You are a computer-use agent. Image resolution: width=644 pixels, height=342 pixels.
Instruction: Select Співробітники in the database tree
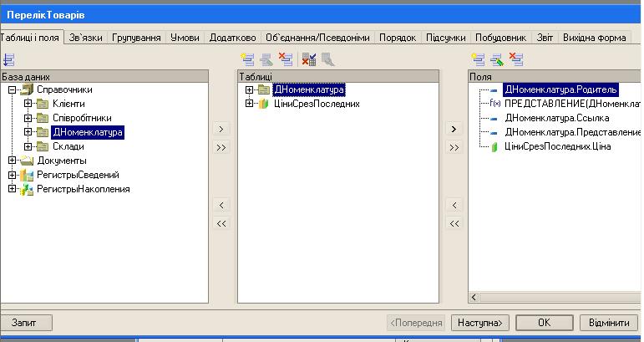tap(82, 119)
